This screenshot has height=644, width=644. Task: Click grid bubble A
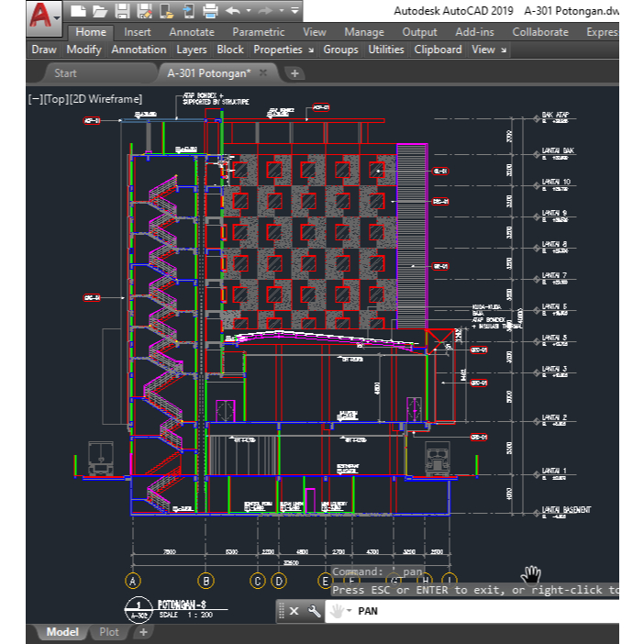(x=133, y=582)
